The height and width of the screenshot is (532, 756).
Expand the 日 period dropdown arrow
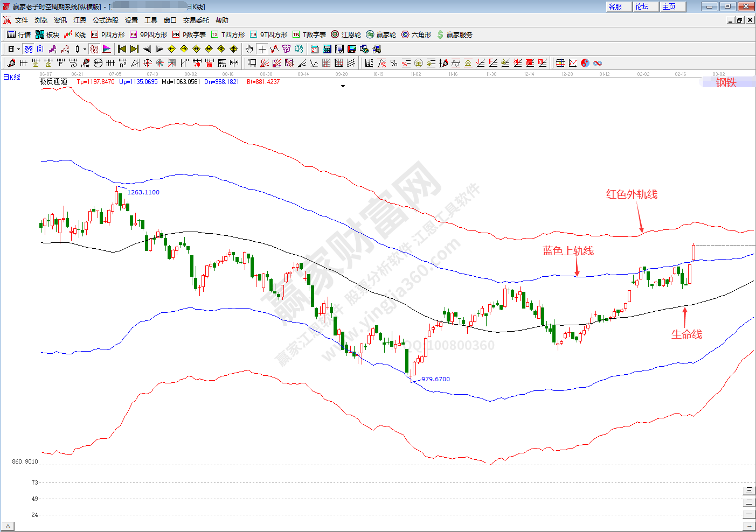[x=18, y=49]
